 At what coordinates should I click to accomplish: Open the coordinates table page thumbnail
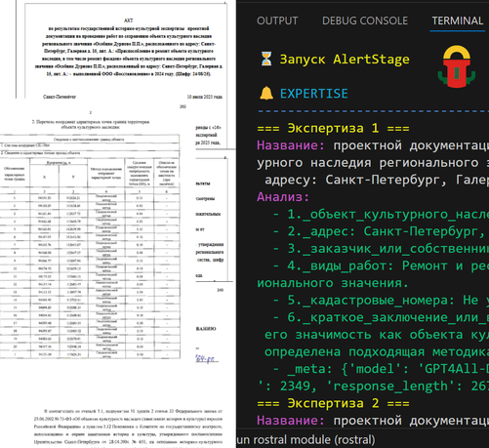tap(90, 234)
